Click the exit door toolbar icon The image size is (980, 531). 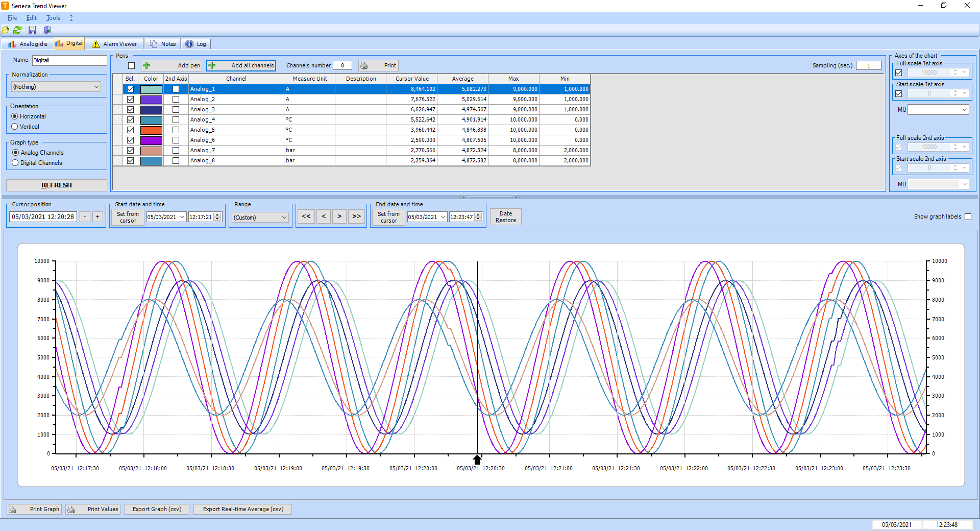(47, 30)
